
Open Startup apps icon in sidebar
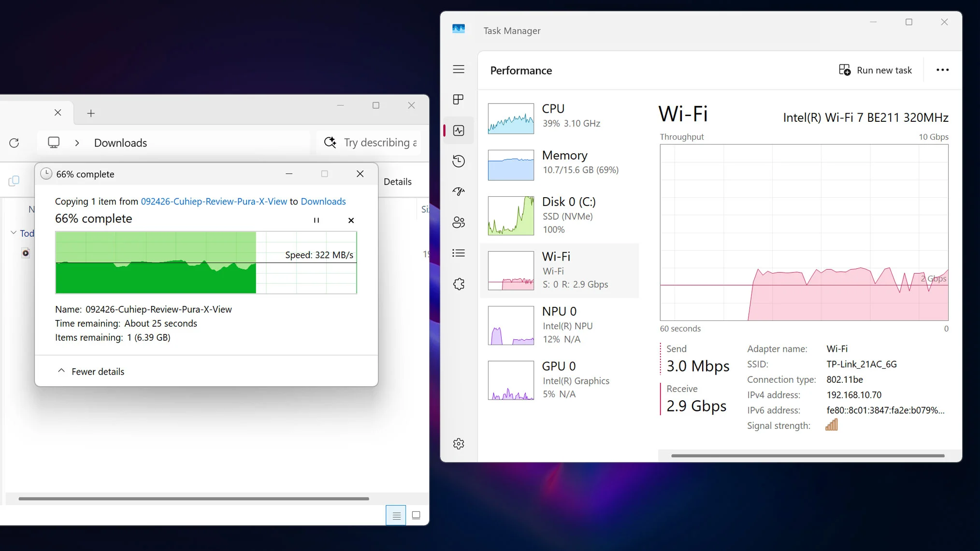click(459, 191)
